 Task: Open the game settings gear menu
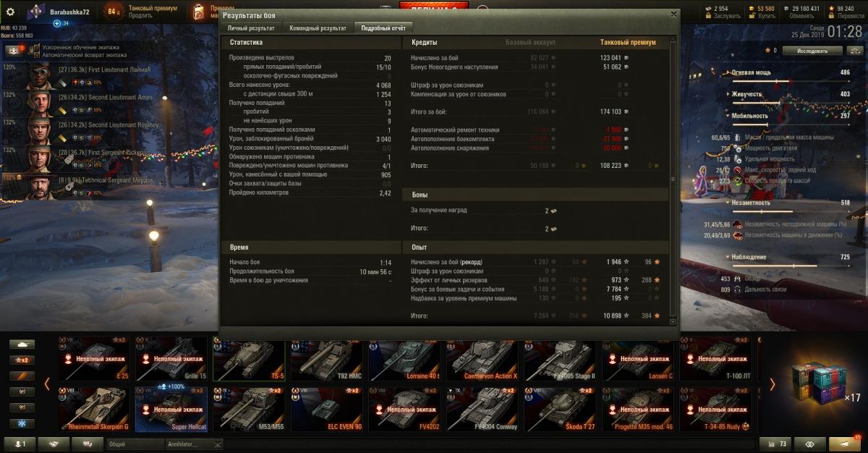click(10, 12)
